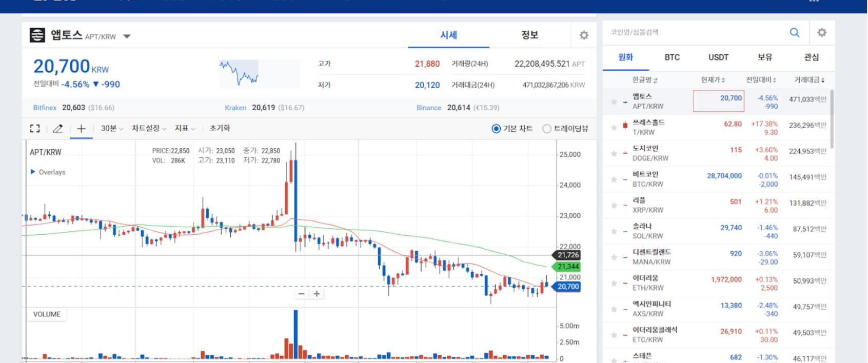Expand the 차트설정 dropdown
Image resolution: width=868 pixels, height=363 pixels.
(x=149, y=129)
